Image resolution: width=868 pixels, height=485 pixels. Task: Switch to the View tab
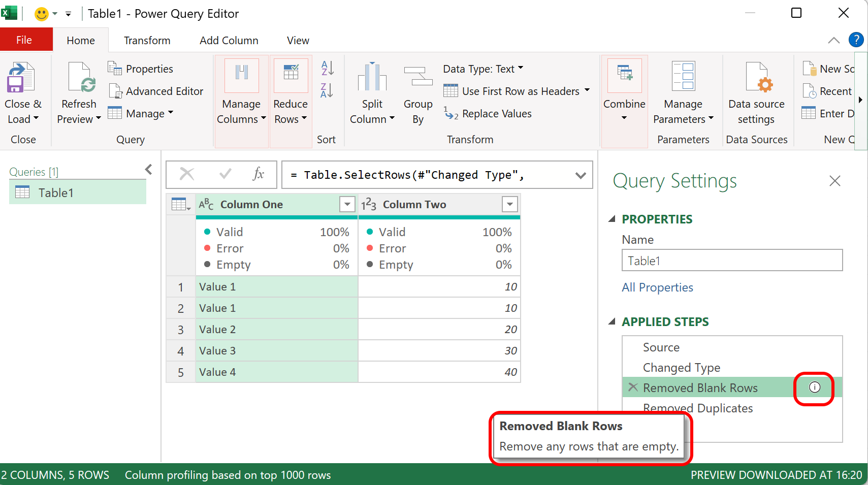298,41
